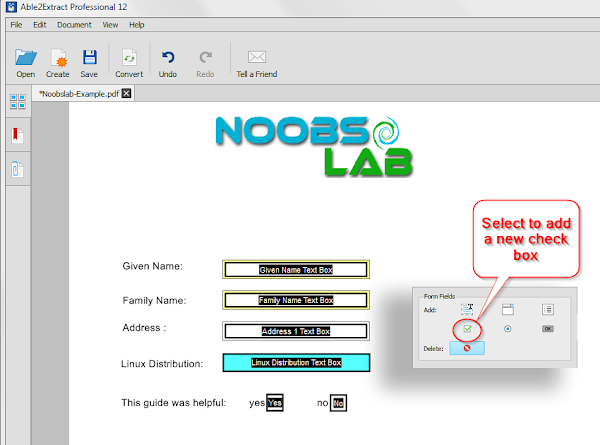This screenshot has width=600, height=445.
Task: Select the add radio button form field icon
Action: pos(507,329)
